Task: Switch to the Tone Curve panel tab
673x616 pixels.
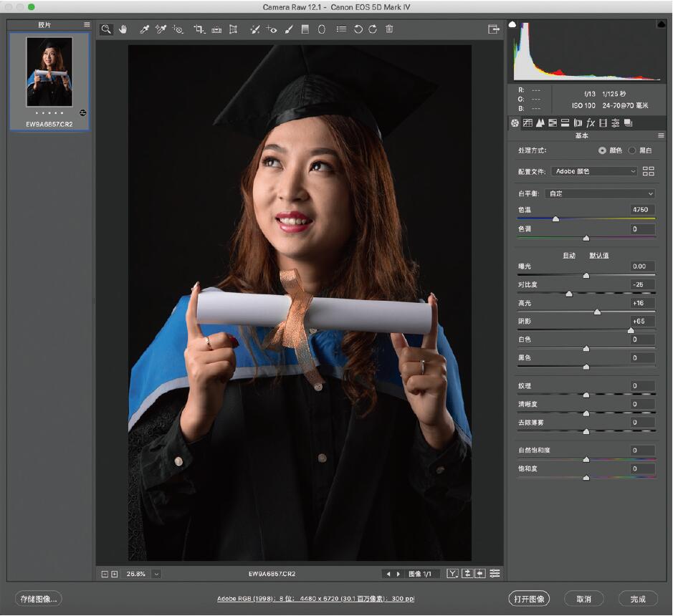Action: tap(528, 123)
